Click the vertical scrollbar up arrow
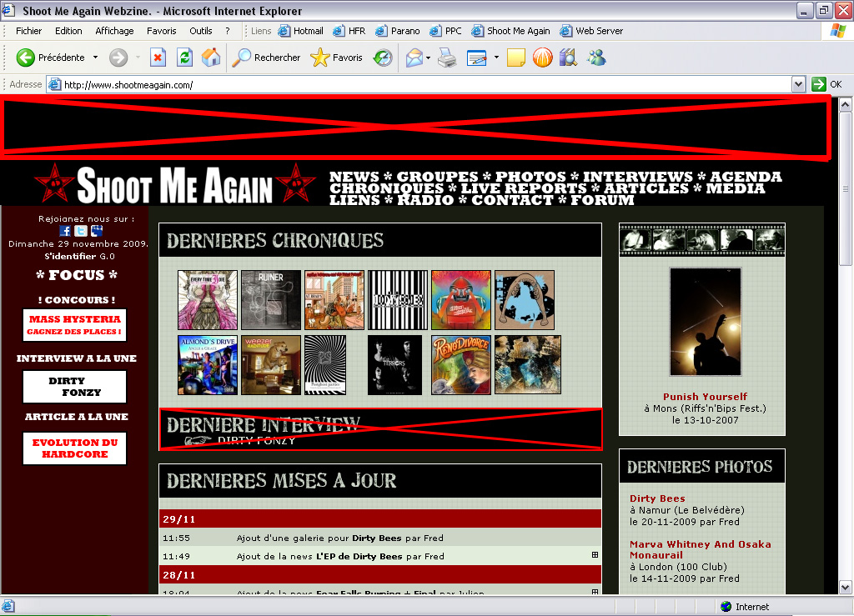The height and width of the screenshot is (616, 854). [846, 104]
